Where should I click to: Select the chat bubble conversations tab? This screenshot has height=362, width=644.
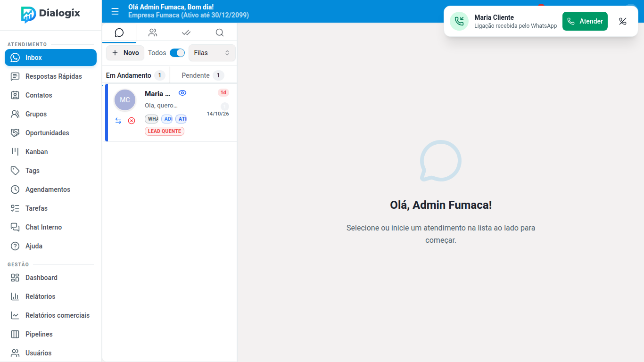coord(119,33)
